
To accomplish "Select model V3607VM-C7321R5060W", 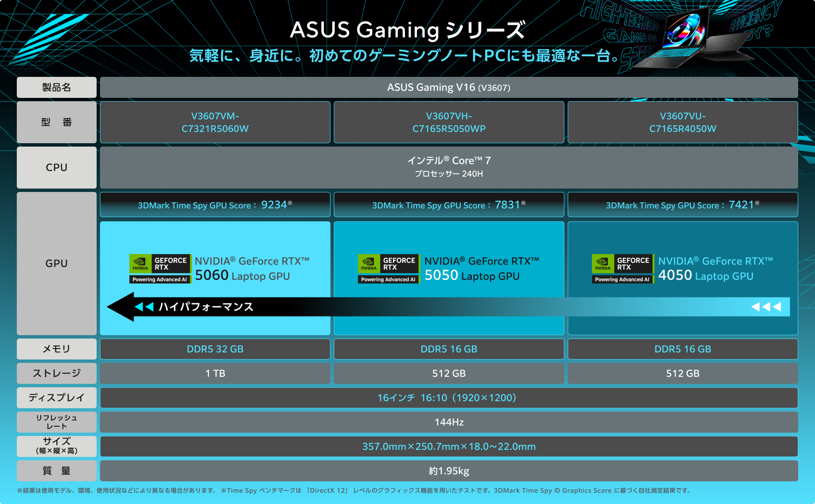I will [x=215, y=122].
